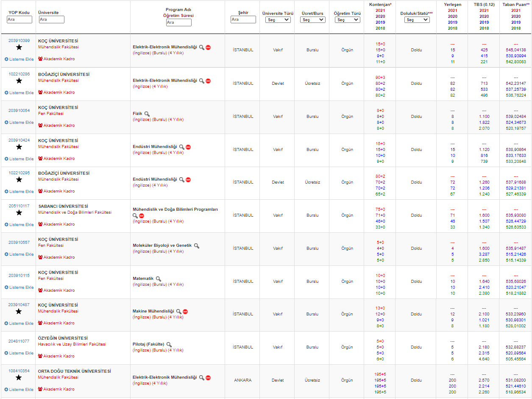
Task: Focus the Şehir search box
Action: (x=243, y=20)
